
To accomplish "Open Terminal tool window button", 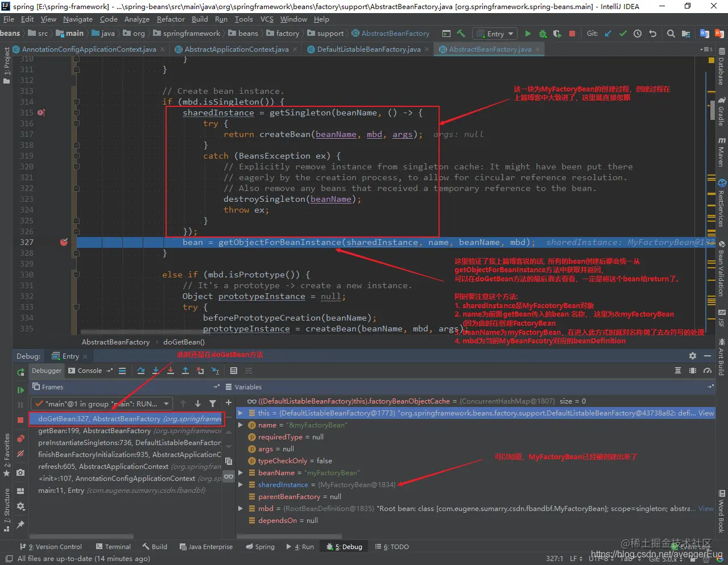I will [x=113, y=547].
